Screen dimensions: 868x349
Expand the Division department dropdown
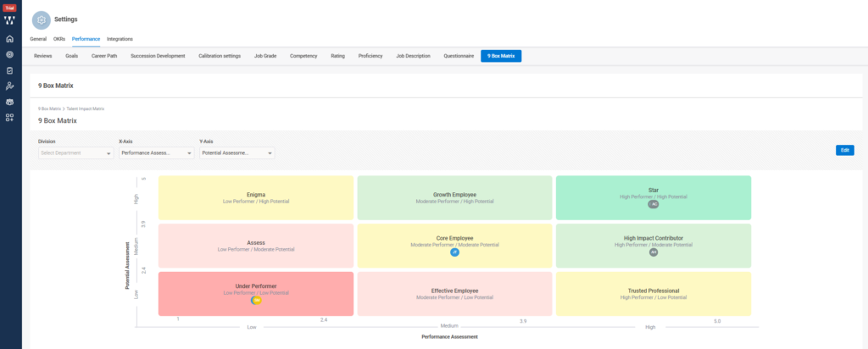click(75, 153)
